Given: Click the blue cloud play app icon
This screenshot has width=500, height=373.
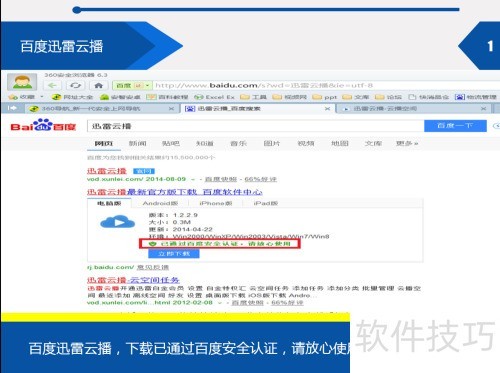Looking at the screenshot, I should [x=118, y=222].
